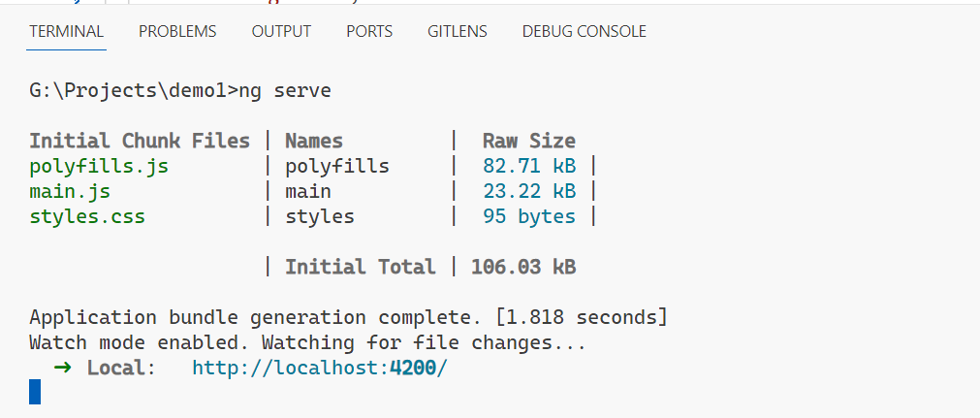Click the 'Local:' label
Image resolution: width=980 pixels, height=418 pixels.
click(x=122, y=368)
